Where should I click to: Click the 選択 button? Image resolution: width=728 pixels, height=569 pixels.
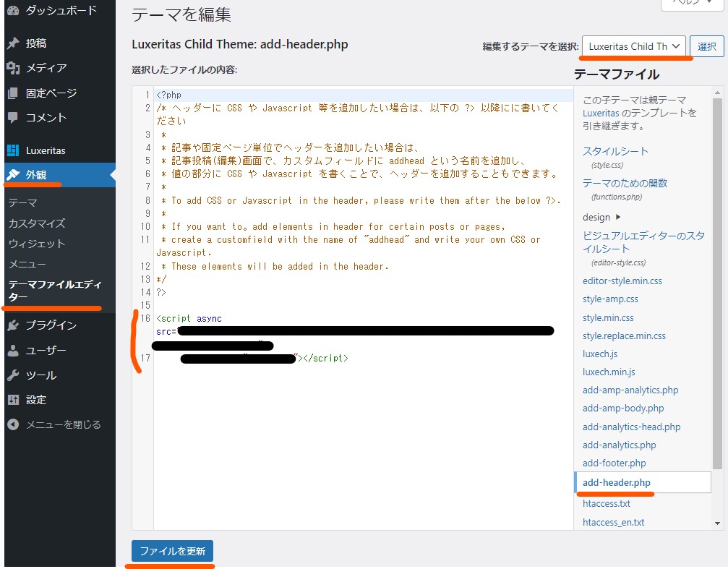(706, 46)
